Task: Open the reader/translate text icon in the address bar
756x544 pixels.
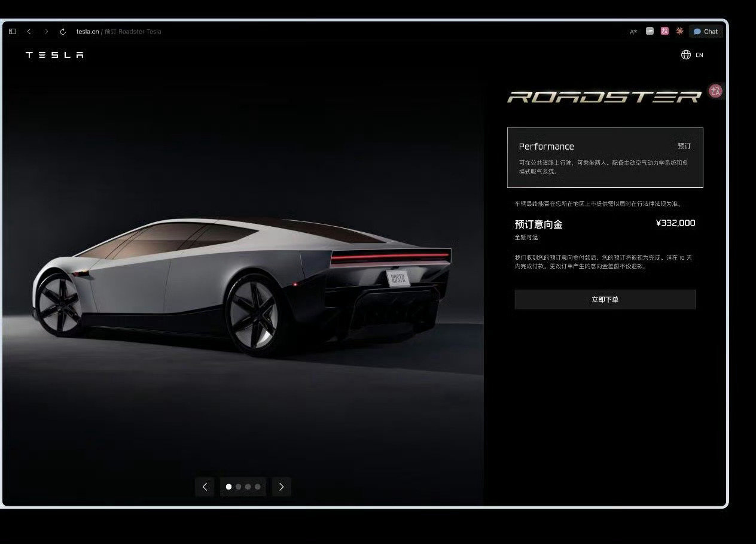Action: tap(633, 32)
